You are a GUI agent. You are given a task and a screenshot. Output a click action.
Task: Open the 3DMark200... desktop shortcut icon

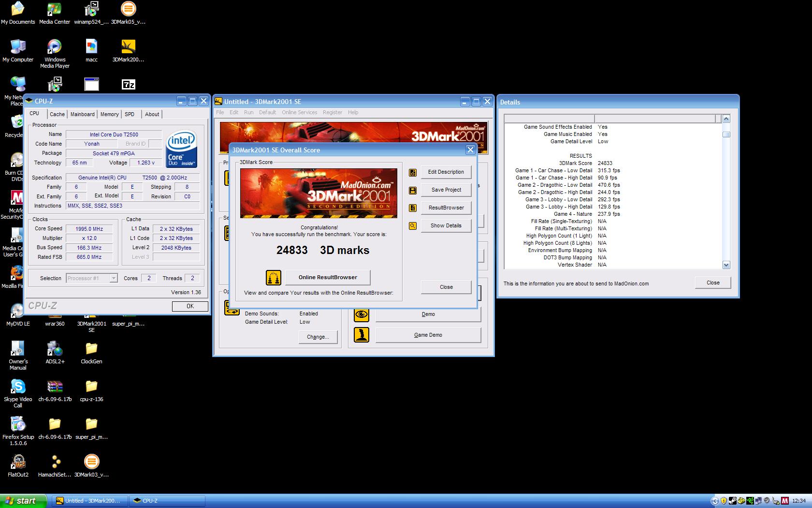point(128,51)
